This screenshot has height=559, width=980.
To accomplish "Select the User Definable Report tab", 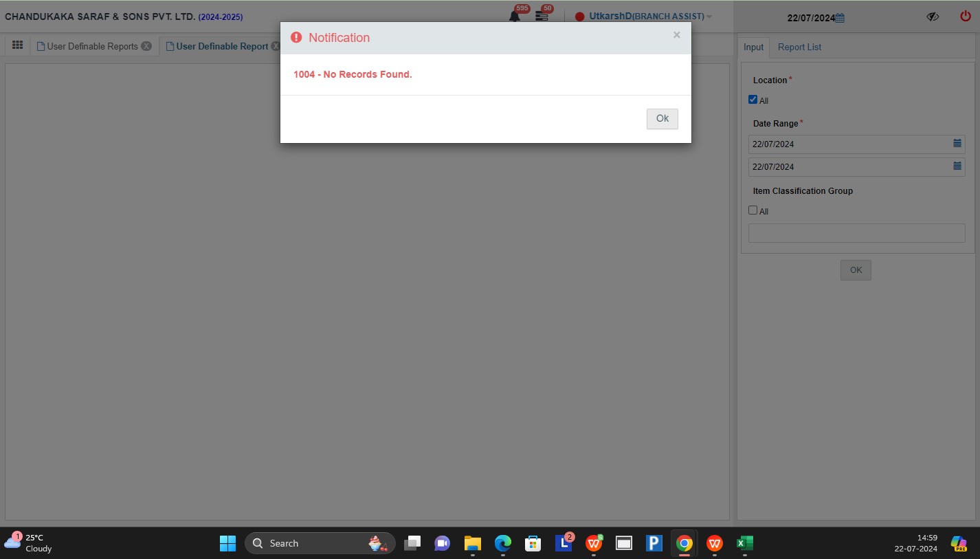I will point(222,47).
